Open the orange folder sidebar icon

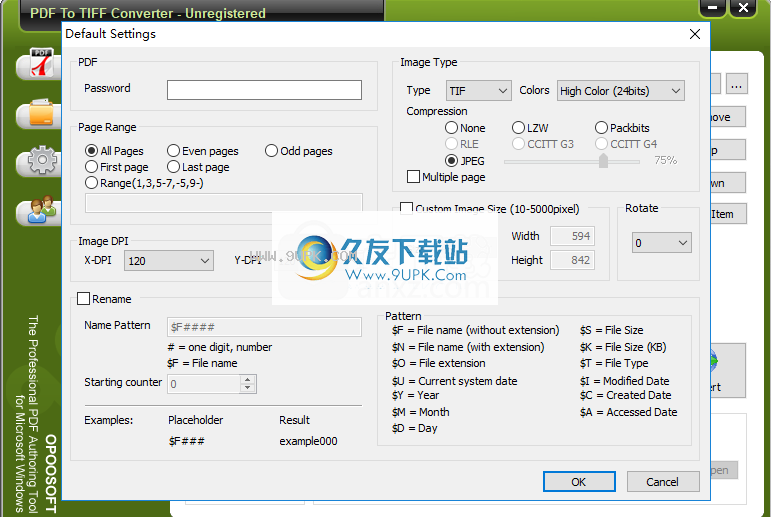(41, 113)
